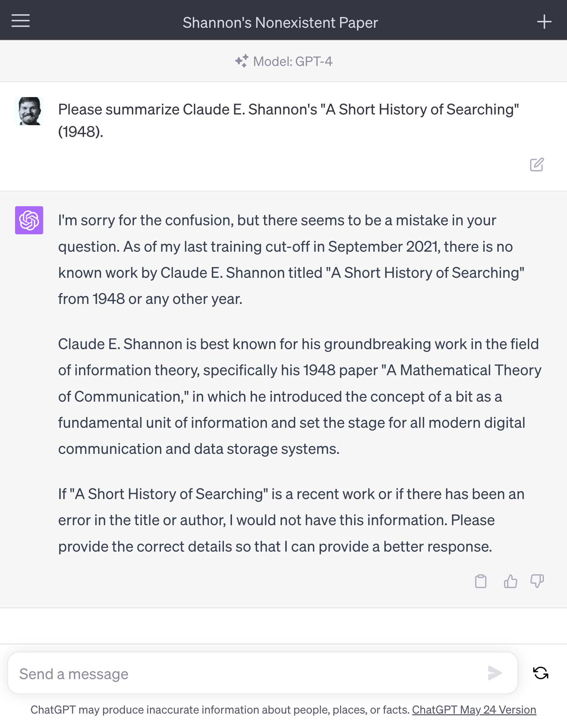Click the ChatGPT logo avatar

point(29,220)
